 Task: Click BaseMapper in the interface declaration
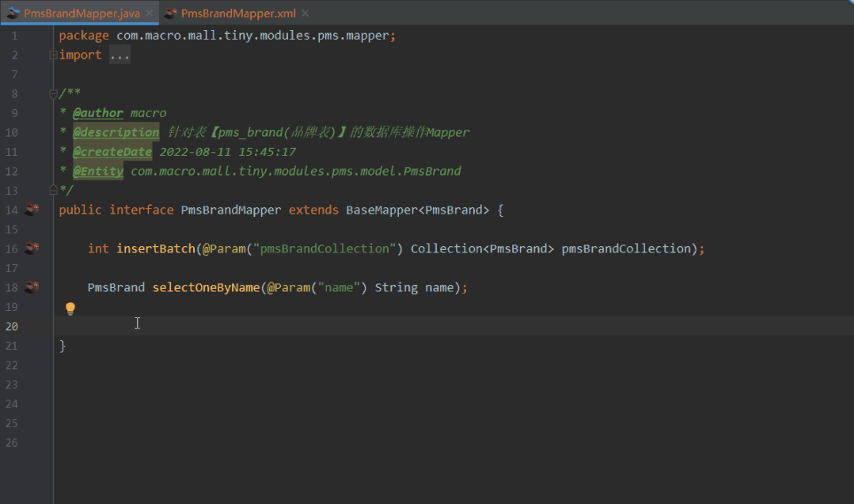pos(381,210)
